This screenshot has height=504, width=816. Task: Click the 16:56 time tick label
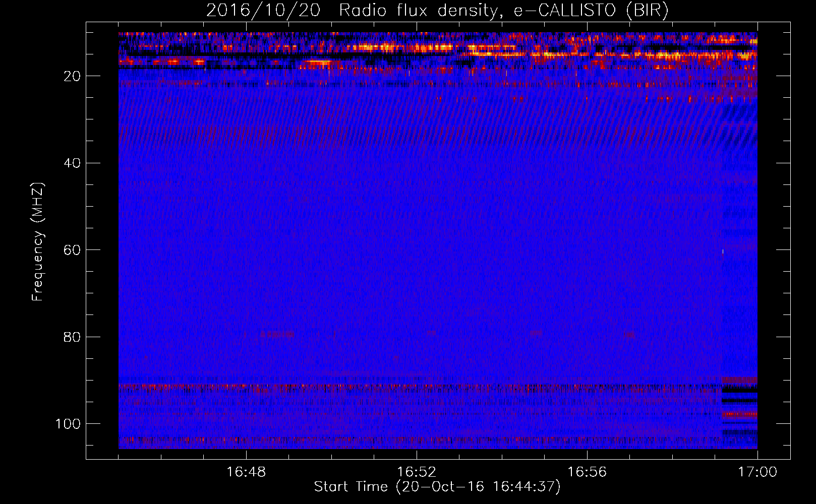587,472
